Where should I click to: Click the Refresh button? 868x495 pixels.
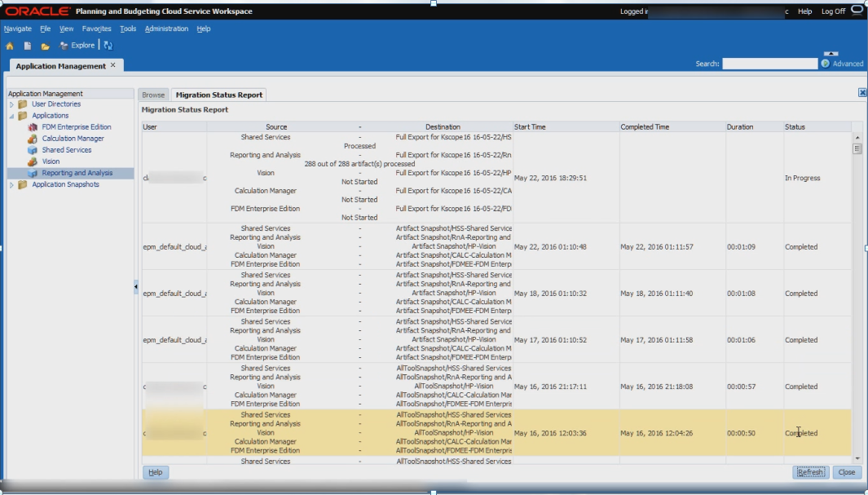pos(810,472)
